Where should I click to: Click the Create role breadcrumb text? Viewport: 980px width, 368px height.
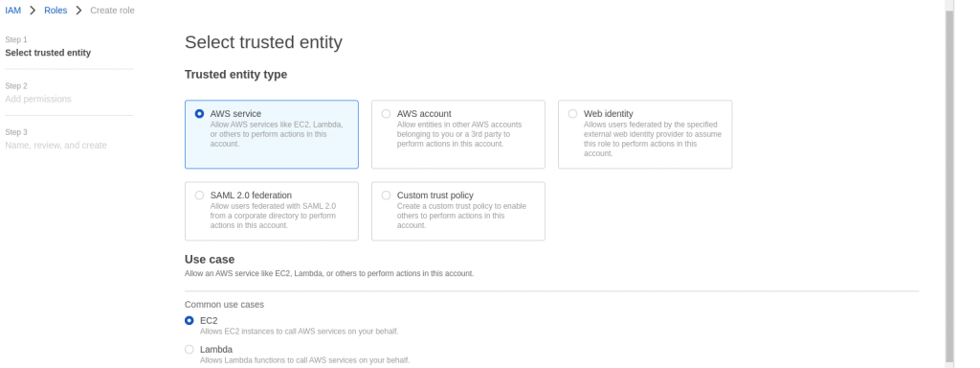coord(113,11)
